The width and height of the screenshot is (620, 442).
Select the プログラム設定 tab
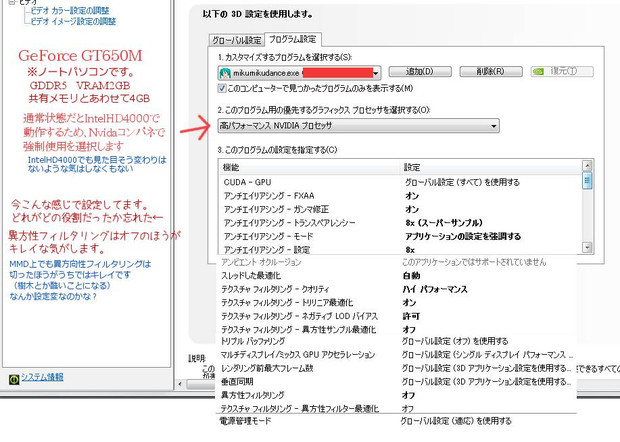coord(293,39)
